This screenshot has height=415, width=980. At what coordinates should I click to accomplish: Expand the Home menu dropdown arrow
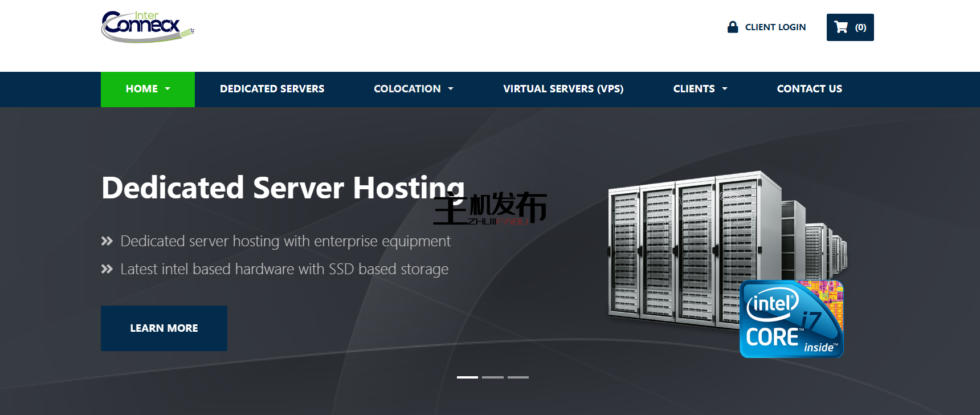tap(168, 89)
